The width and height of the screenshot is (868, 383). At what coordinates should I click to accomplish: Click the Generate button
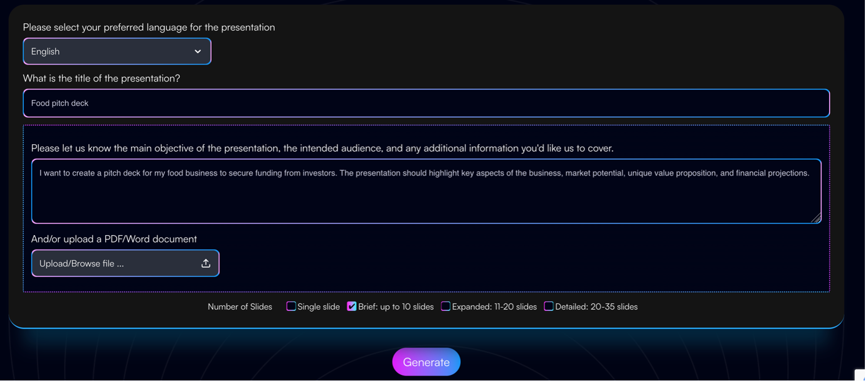pyautogui.click(x=426, y=362)
